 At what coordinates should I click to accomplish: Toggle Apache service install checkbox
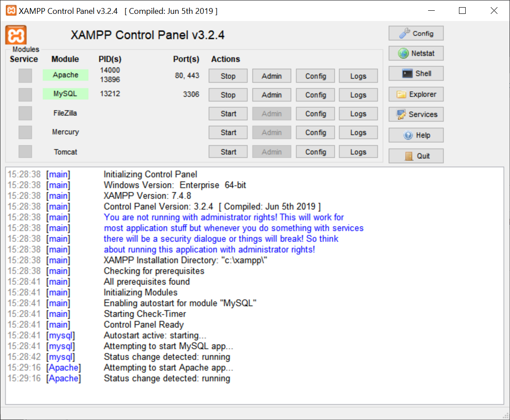click(25, 76)
